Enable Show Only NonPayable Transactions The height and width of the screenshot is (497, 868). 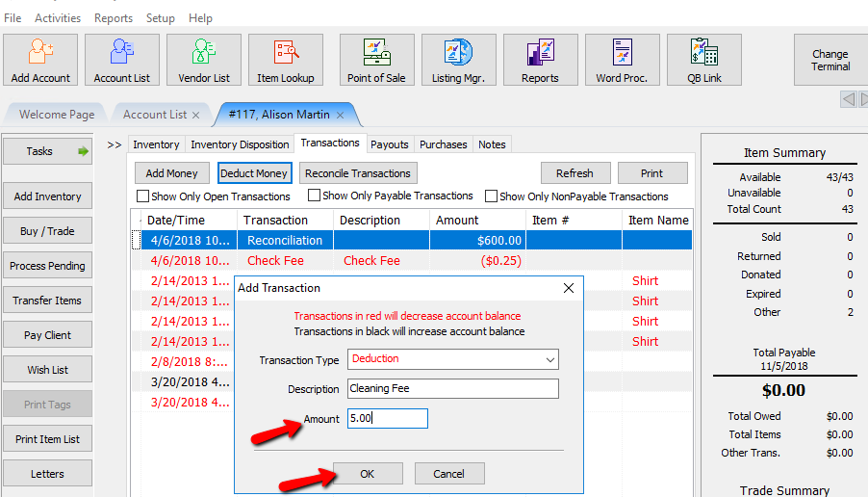(491, 196)
